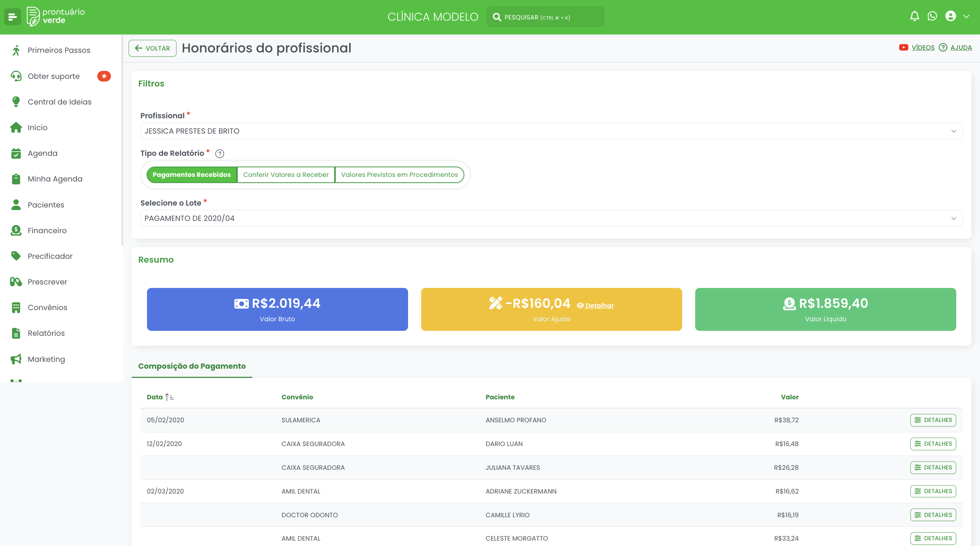Open Minha Agenda in sidebar
This screenshot has height=546, width=980.
55,179
